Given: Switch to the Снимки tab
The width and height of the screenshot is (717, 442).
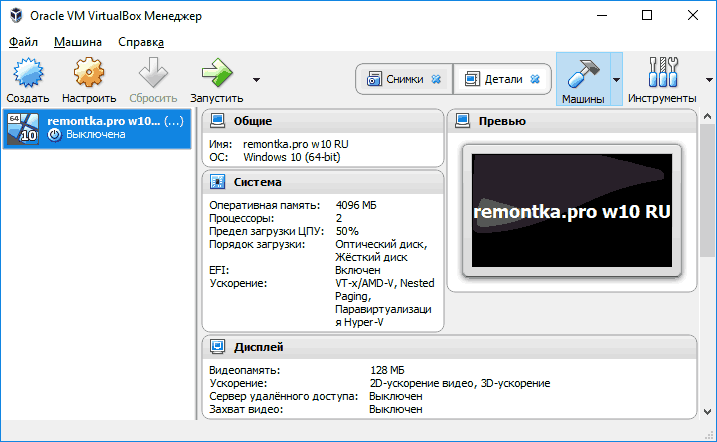Looking at the screenshot, I should coord(404,79).
